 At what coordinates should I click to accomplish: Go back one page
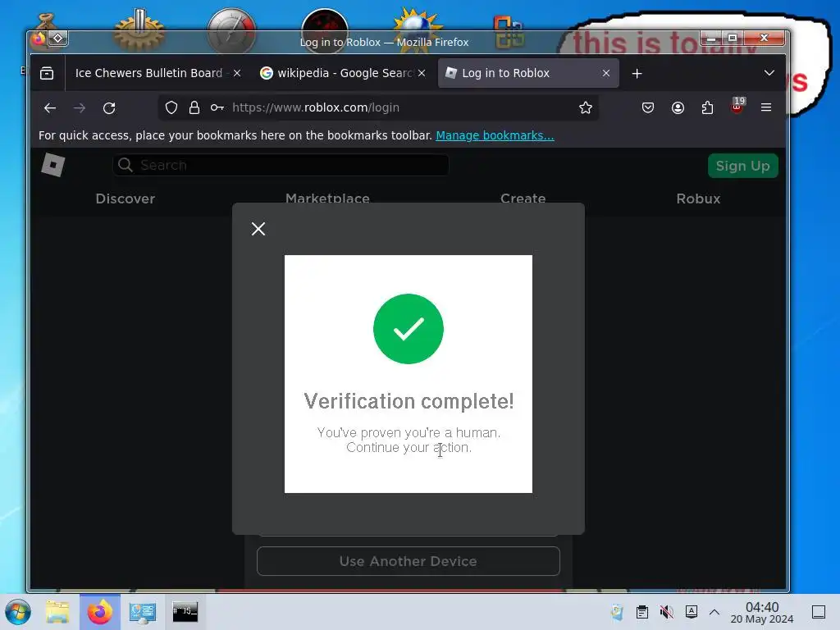pos(50,107)
